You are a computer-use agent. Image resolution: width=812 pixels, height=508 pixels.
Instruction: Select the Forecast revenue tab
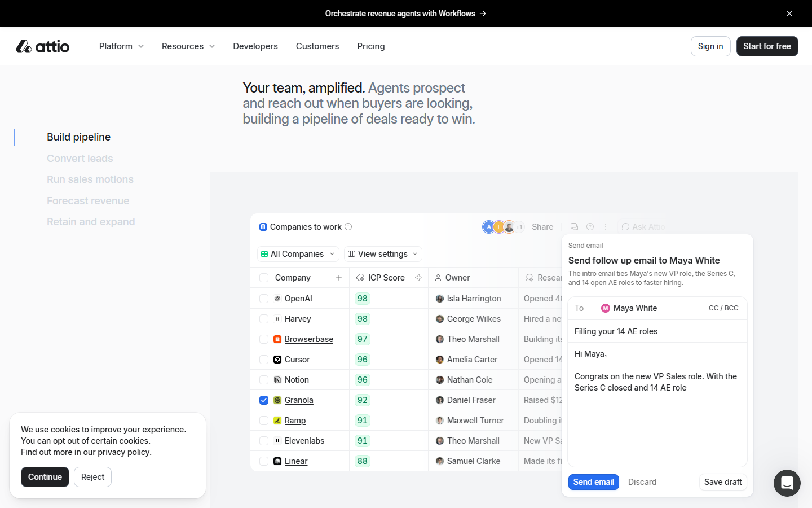tap(88, 201)
